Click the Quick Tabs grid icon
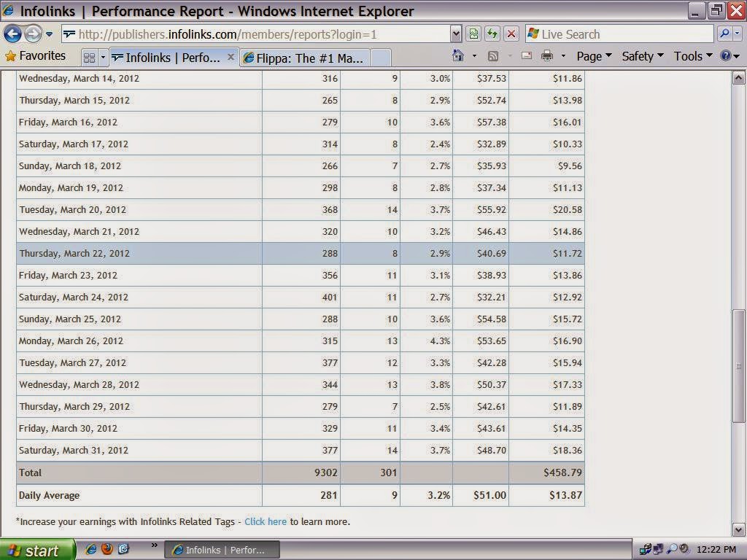 point(89,58)
